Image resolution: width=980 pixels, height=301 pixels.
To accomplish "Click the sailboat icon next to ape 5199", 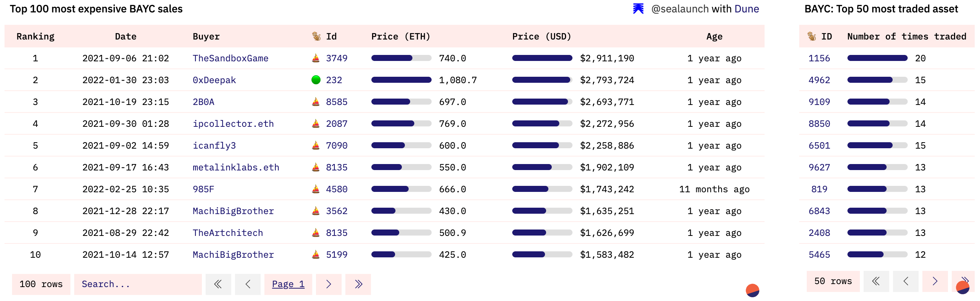I will pyautogui.click(x=315, y=255).
